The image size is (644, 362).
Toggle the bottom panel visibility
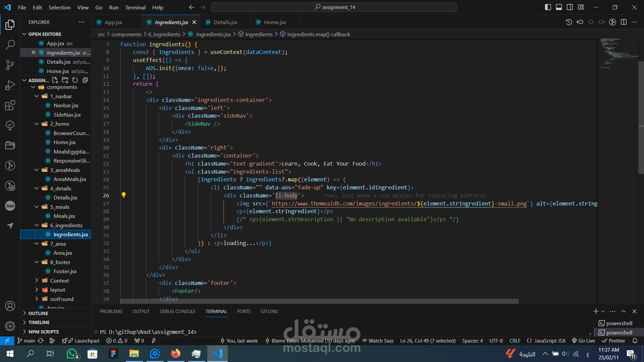pyautogui.click(x=559, y=7)
